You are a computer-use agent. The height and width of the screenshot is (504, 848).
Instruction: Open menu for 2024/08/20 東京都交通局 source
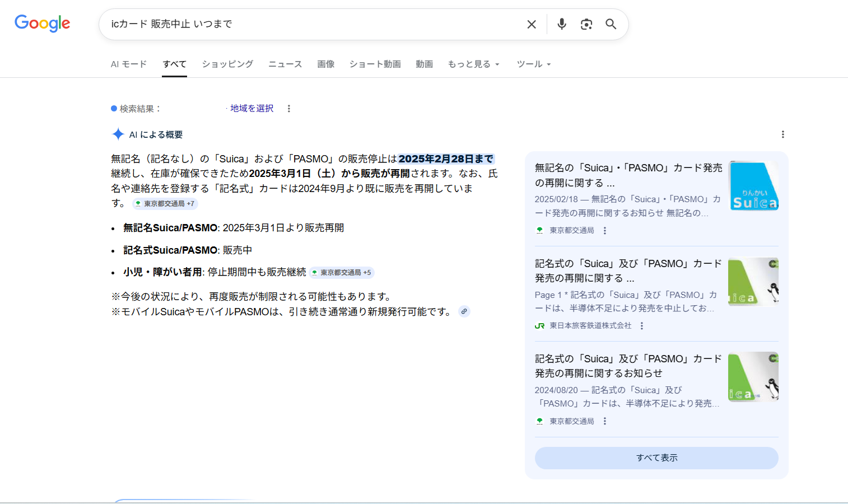605,421
